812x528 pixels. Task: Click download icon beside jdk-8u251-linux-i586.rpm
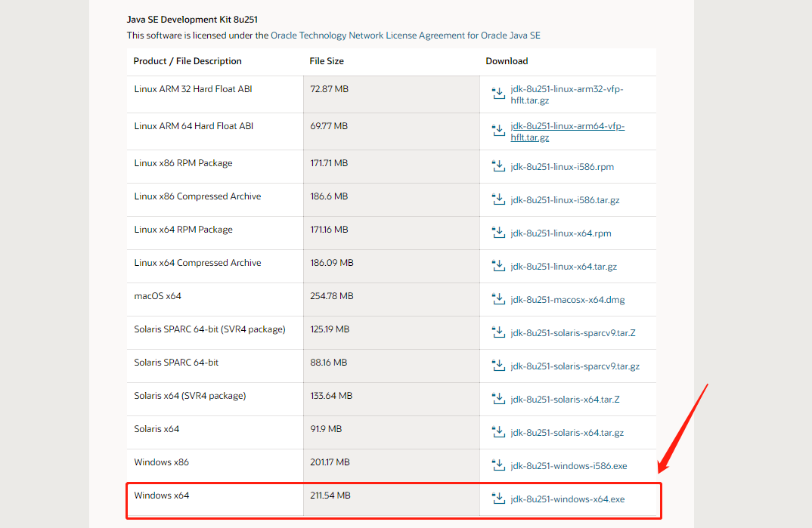tap(498, 166)
